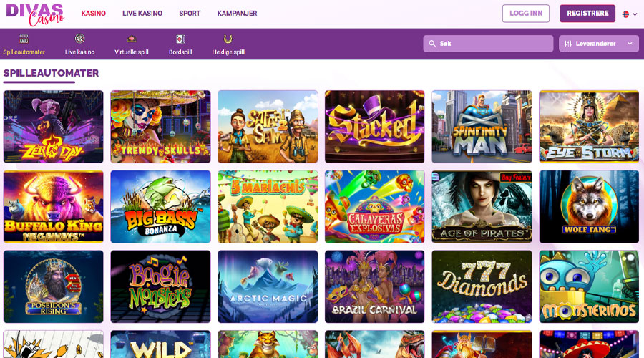644x358 pixels.
Task: Play the Wolf Fang slot
Action: pos(589,207)
